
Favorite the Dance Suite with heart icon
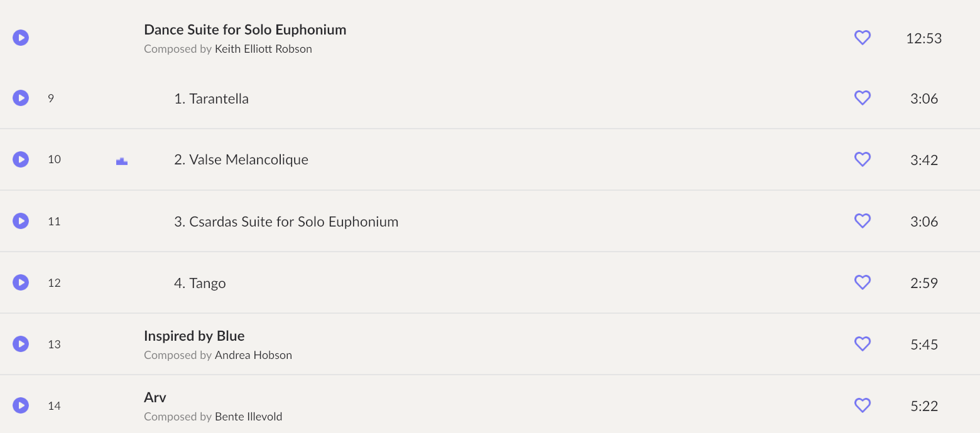pyautogui.click(x=863, y=38)
